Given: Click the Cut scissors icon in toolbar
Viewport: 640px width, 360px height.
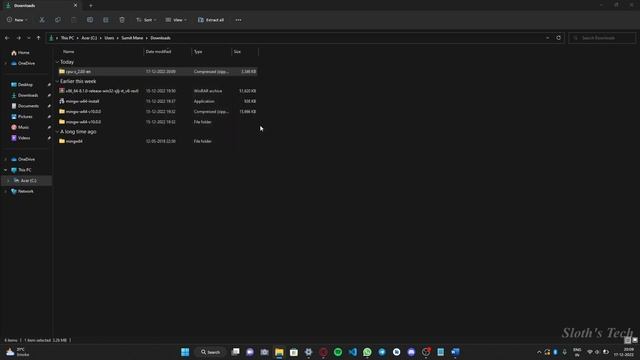Looking at the screenshot, I should click(42, 20).
